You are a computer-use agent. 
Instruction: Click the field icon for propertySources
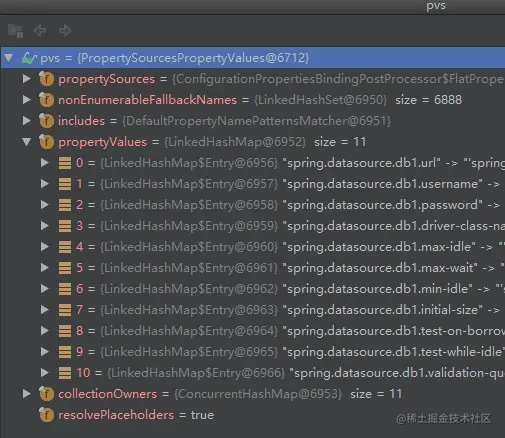pos(46,79)
